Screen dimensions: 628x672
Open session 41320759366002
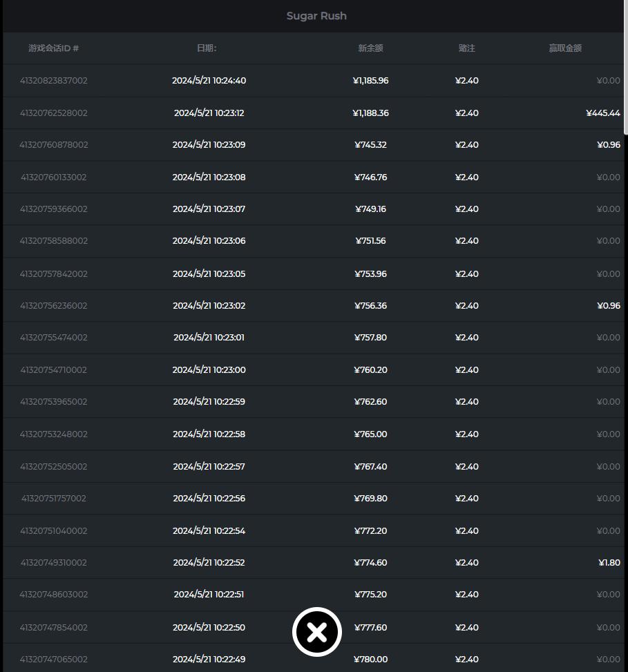point(54,209)
